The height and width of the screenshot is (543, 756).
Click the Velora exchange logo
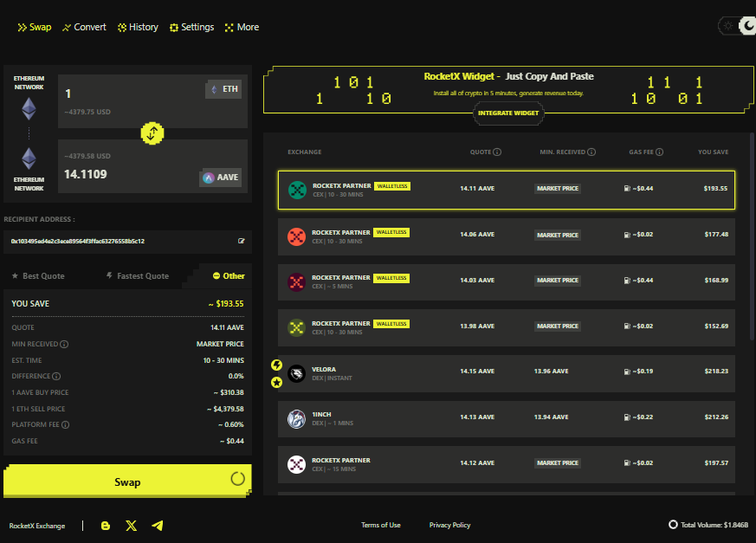click(296, 374)
